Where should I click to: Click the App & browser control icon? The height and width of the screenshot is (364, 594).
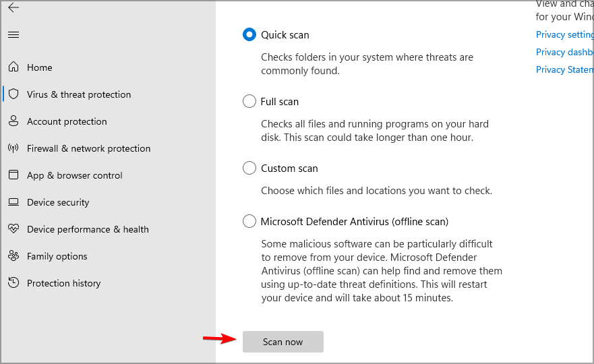pyautogui.click(x=13, y=175)
